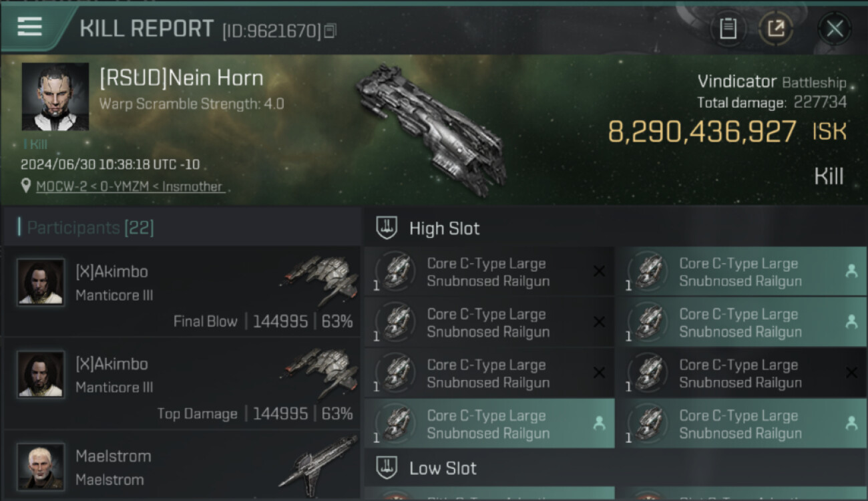The image size is (868, 501).
Task: Open the MOCW-2 < 0-YMZM < Insmother location link
Action: 130,186
